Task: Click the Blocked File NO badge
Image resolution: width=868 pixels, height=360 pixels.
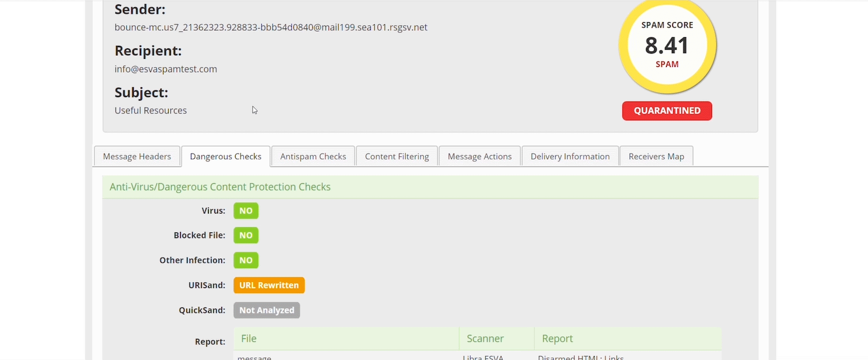Action: pyautogui.click(x=246, y=236)
